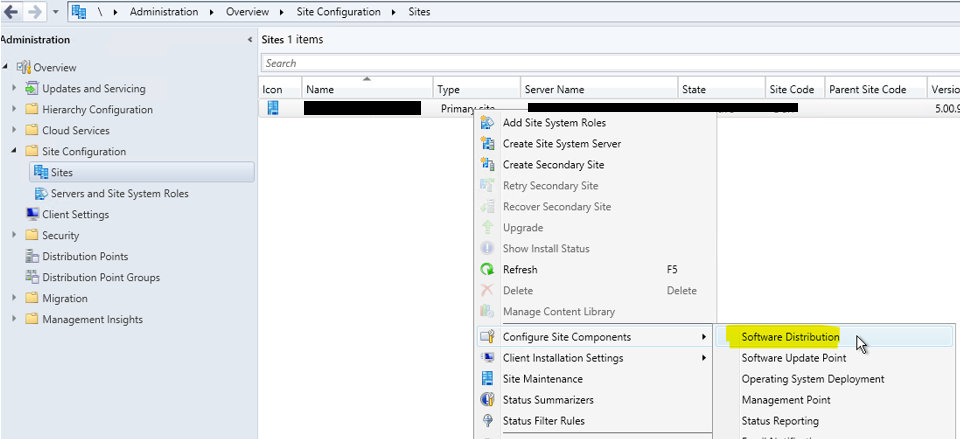Click the green Refresh icon
This screenshot has width=960, height=439.
(x=488, y=270)
